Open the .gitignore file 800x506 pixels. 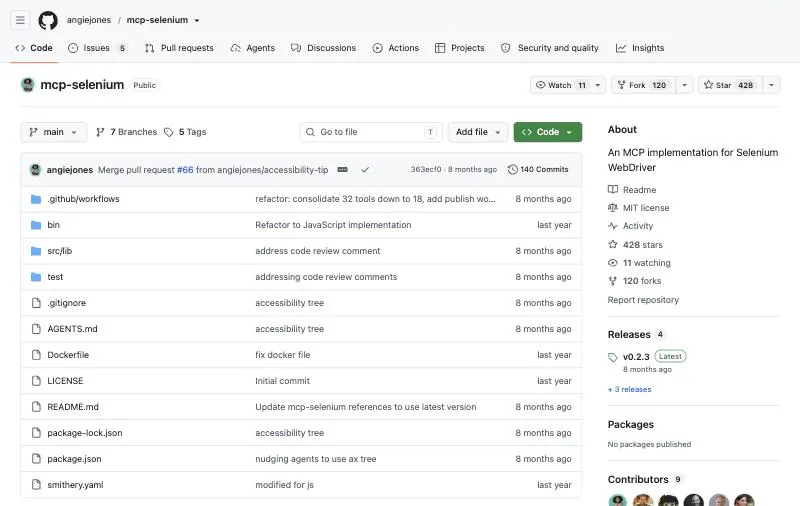[x=67, y=303]
